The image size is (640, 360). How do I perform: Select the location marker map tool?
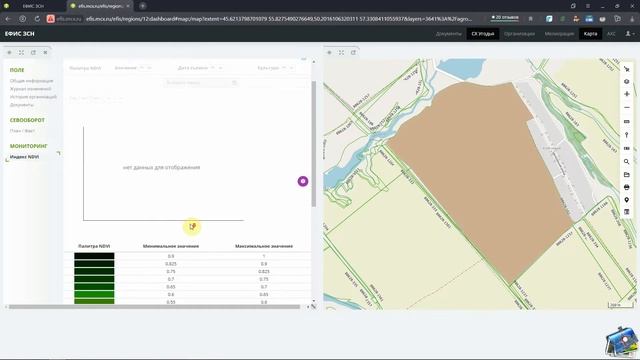627,200
